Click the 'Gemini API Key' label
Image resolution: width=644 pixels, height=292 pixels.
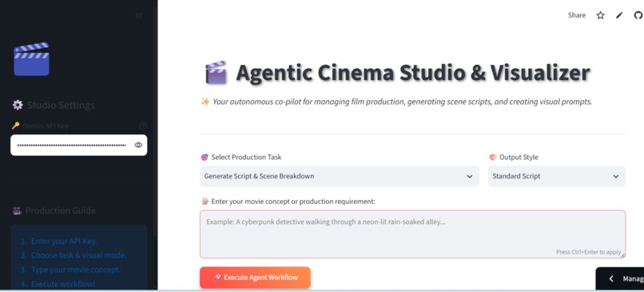46,126
